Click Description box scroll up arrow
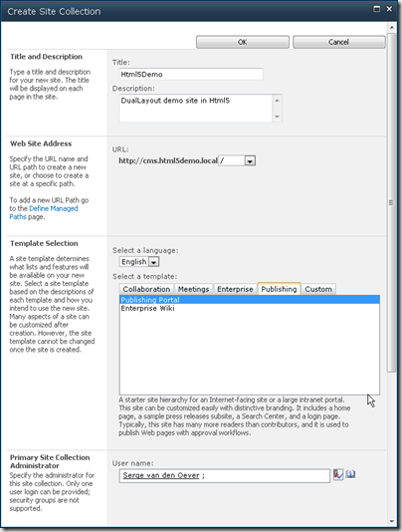The width and height of the screenshot is (402, 532). click(277, 101)
